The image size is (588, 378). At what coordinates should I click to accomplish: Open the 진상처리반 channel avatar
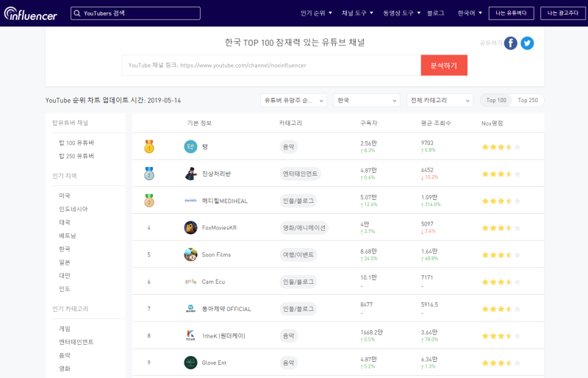tap(190, 174)
